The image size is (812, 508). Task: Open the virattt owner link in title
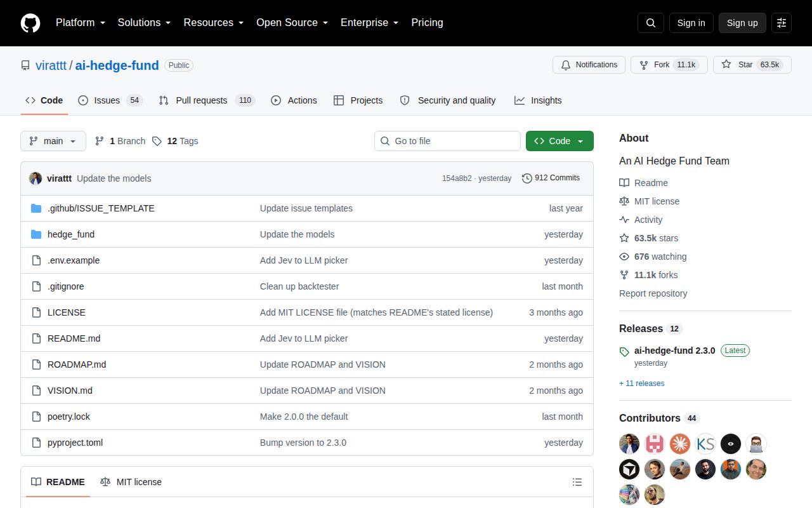click(x=51, y=65)
